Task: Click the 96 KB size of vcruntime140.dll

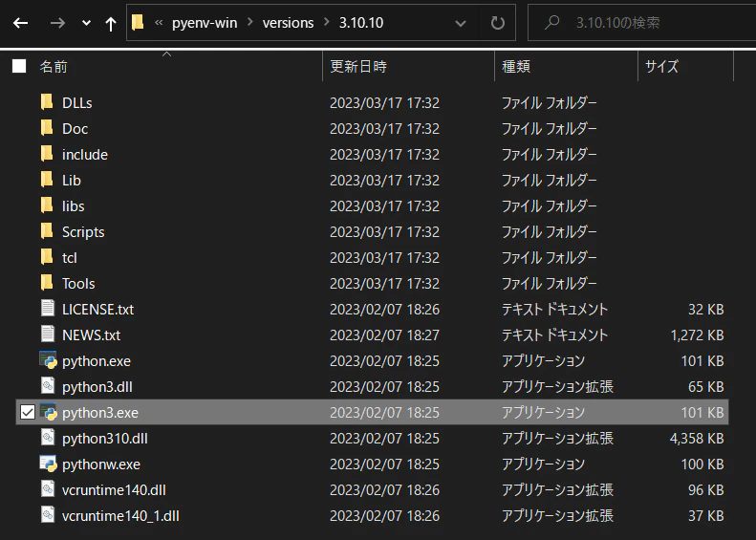Action: (x=706, y=490)
